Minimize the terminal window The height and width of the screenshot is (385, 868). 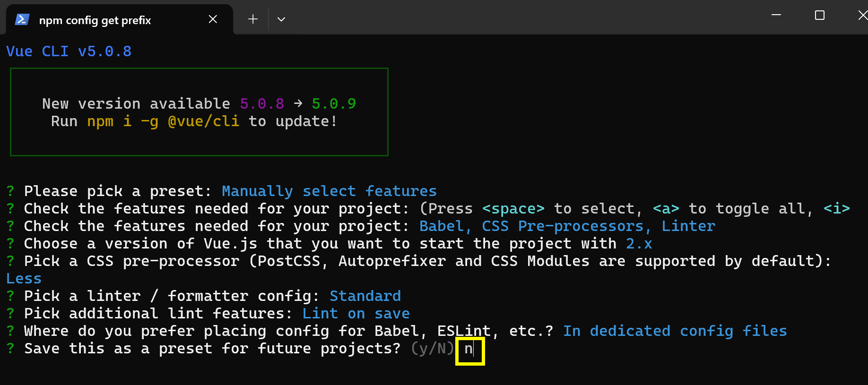[x=776, y=15]
